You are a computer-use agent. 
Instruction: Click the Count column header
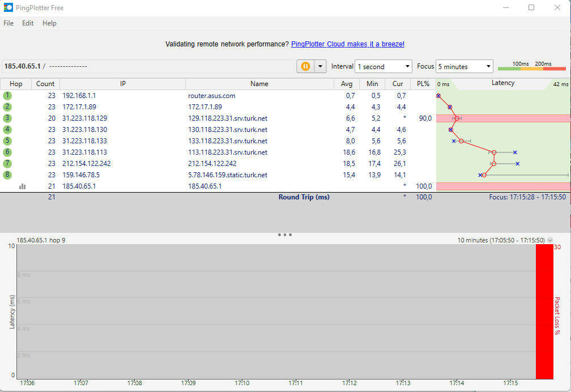coord(45,84)
